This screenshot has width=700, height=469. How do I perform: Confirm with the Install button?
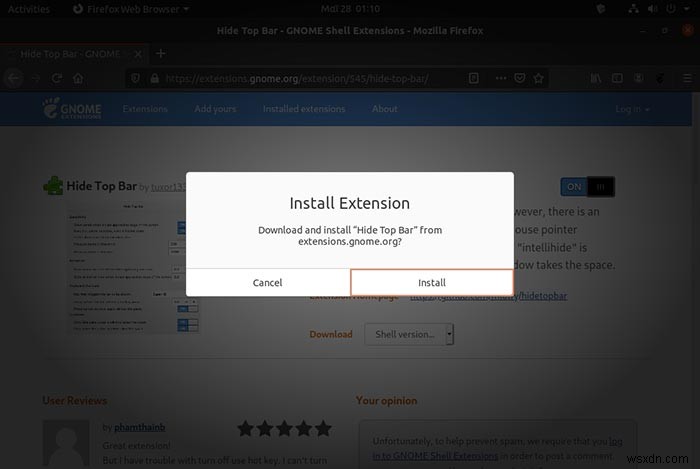[432, 282]
